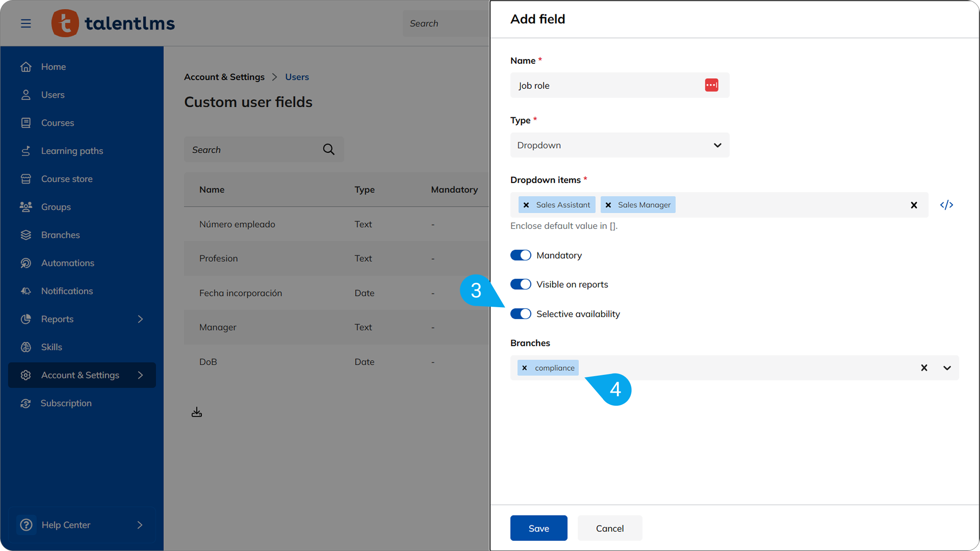
Task: Select the Learning paths sidebar icon
Action: (x=26, y=151)
